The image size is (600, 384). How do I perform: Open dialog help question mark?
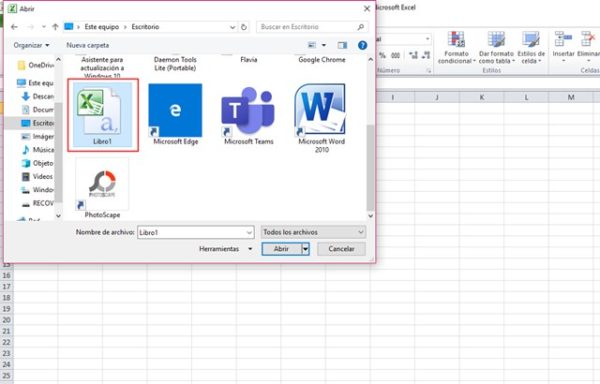(x=362, y=45)
